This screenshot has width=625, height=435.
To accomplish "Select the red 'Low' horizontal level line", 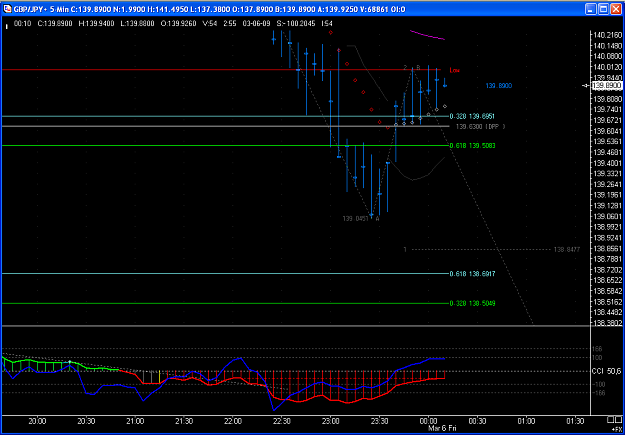I will tap(223, 70).
